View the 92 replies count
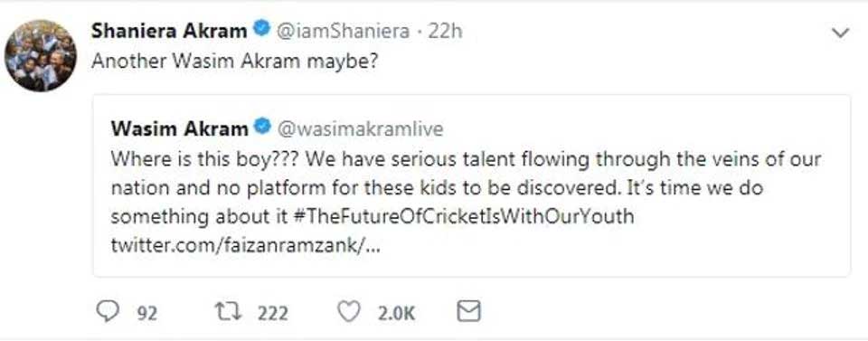 146,314
